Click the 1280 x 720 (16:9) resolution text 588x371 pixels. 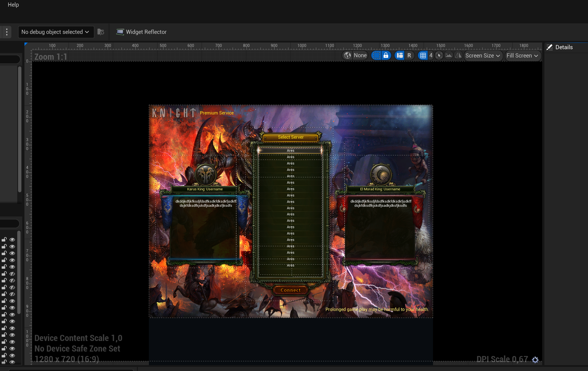(67, 359)
